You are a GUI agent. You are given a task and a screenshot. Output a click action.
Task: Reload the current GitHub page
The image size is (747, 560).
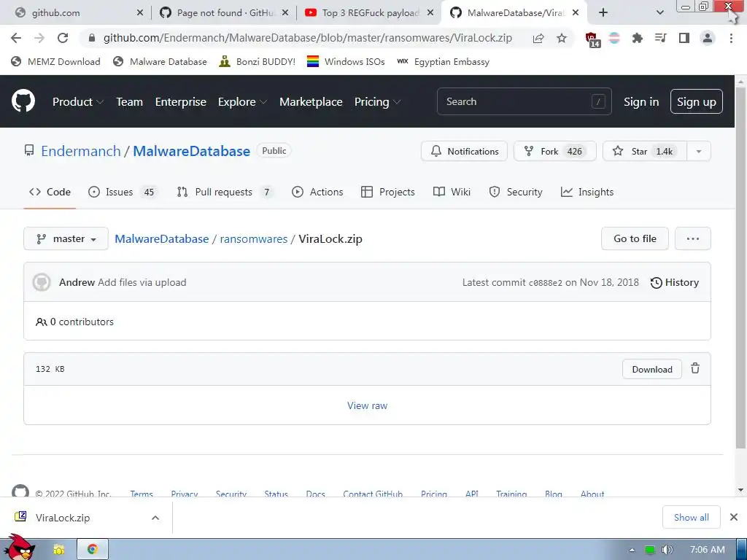click(63, 38)
